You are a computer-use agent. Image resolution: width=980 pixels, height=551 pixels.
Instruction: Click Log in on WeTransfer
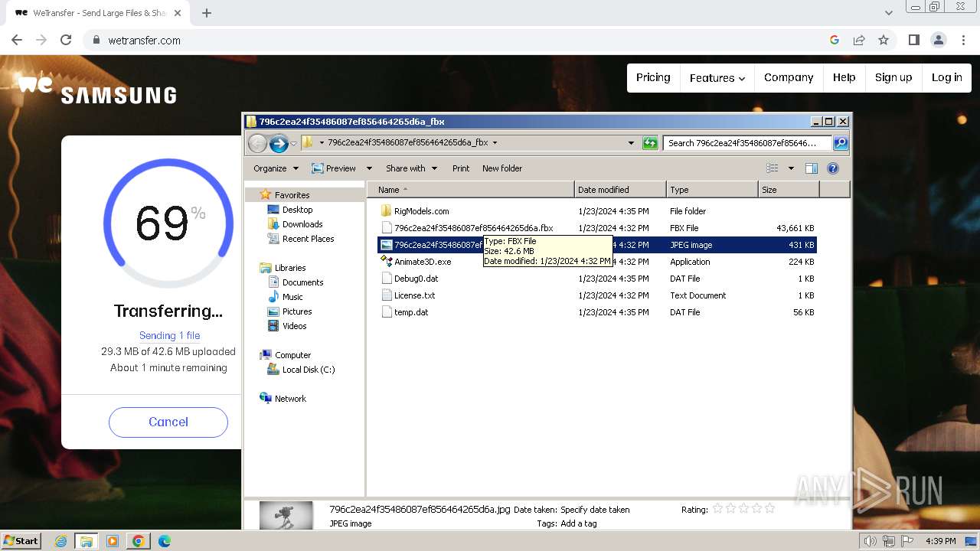947,77
